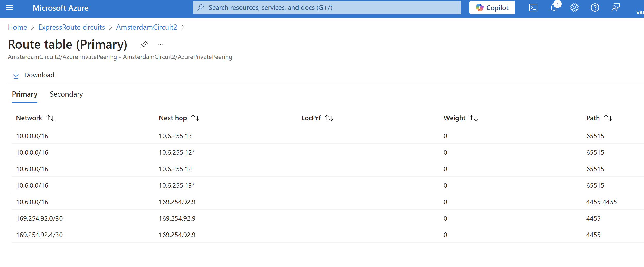The width and height of the screenshot is (644, 267).
Task: Click the LocPrf column header
Action: [311, 118]
